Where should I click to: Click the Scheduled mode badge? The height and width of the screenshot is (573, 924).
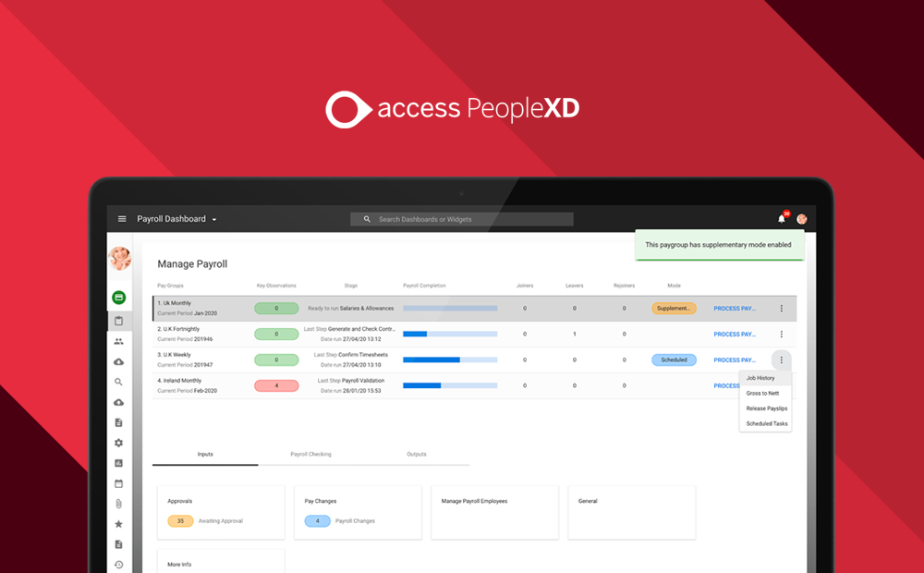tap(674, 360)
